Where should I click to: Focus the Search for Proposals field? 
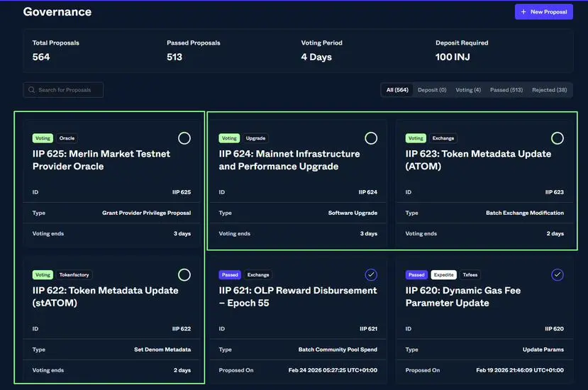pyautogui.click(x=63, y=90)
